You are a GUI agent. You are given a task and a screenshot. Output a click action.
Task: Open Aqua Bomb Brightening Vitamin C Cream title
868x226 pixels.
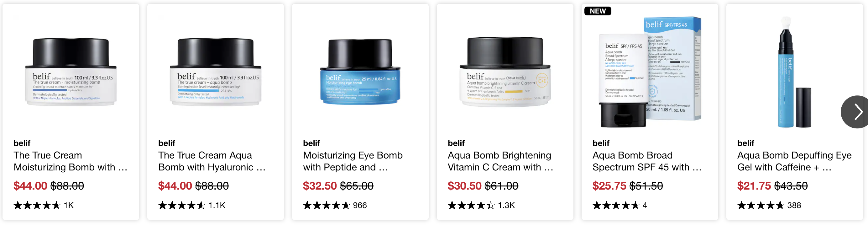[x=500, y=161]
